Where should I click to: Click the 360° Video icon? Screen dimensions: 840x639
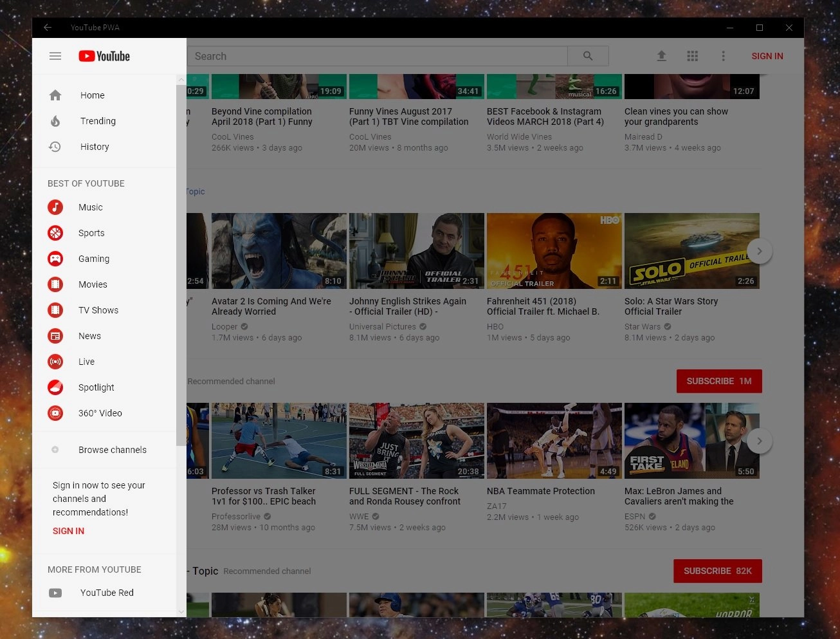pyautogui.click(x=55, y=413)
